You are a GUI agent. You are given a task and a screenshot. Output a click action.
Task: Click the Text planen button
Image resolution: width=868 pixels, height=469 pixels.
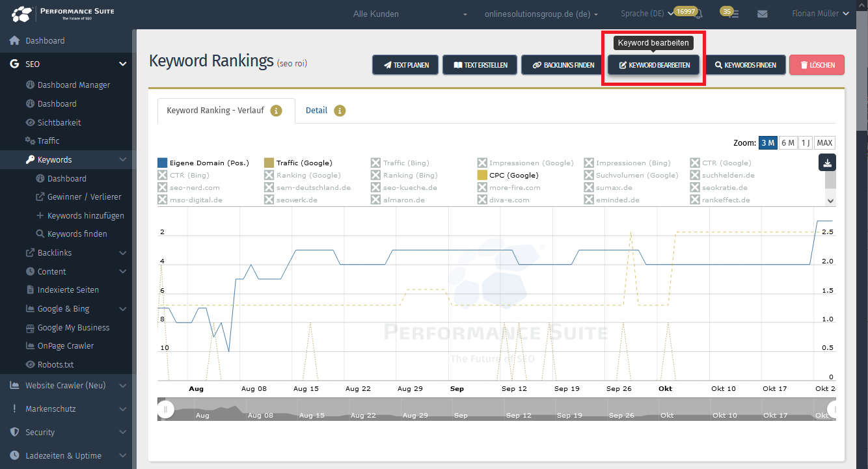click(406, 65)
